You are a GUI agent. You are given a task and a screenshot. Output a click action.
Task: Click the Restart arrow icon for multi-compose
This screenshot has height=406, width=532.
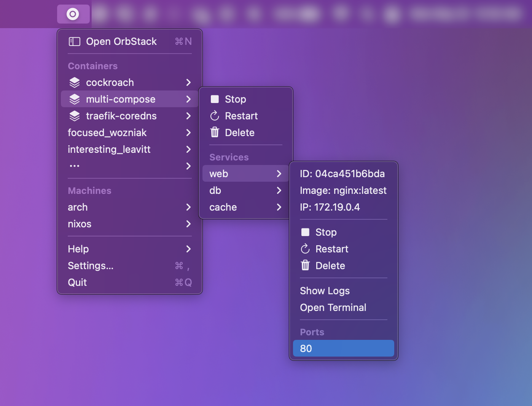pyautogui.click(x=215, y=116)
